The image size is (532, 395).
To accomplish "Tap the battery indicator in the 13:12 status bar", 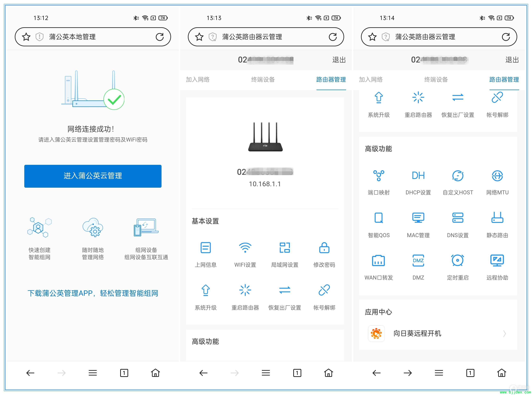I will point(163,18).
